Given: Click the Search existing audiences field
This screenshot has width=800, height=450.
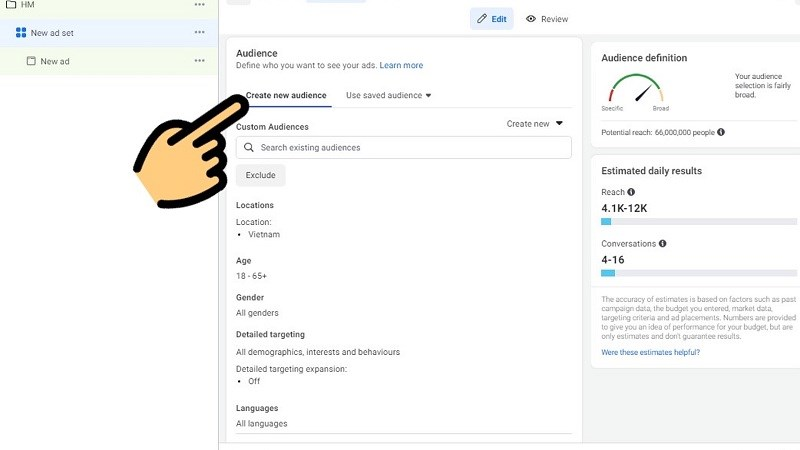Looking at the screenshot, I should 404,147.
